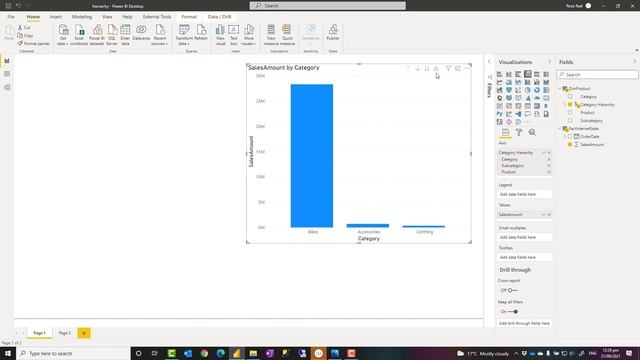Click Format painter
The image size is (640, 360).
(x=33, y=43)
